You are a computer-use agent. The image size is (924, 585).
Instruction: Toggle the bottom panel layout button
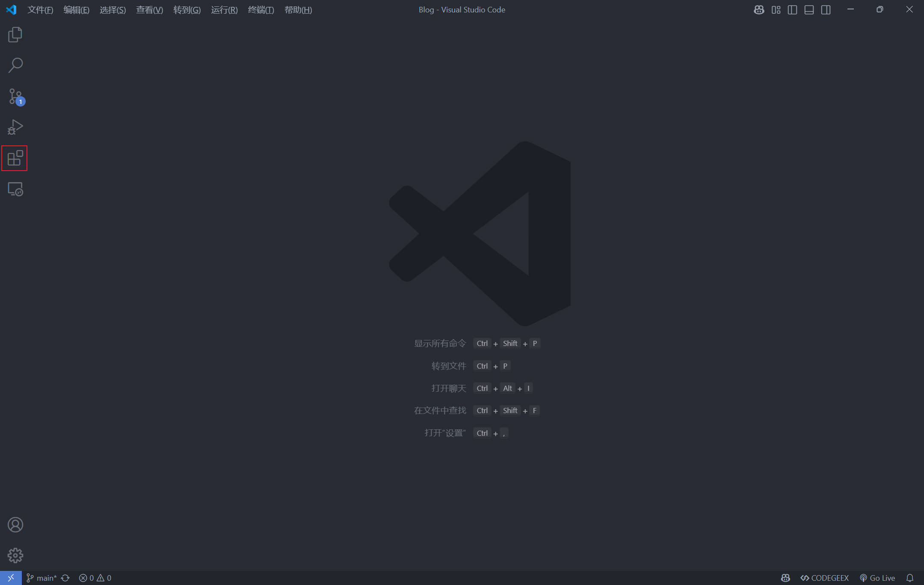coord(809,10)
